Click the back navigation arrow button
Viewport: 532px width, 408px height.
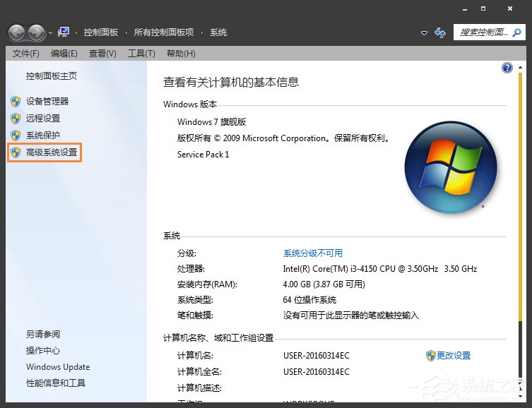tap(16, 32)
